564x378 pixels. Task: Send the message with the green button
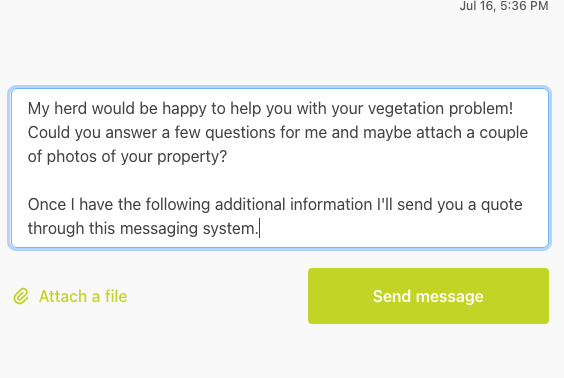point(428,296)
